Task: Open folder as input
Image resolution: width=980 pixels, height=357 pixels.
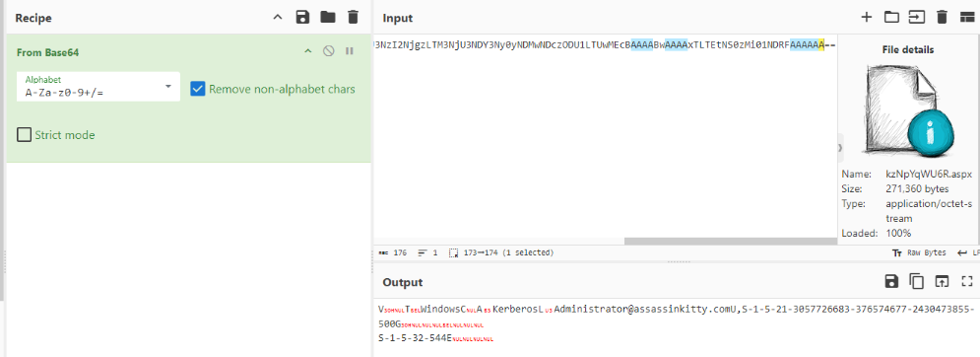Action: (891, 18)
